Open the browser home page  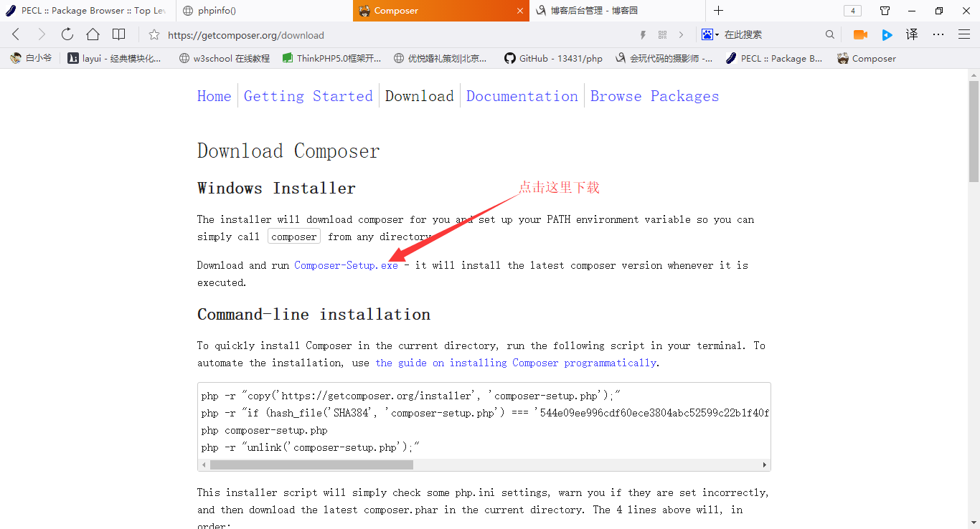pos(93,34)
